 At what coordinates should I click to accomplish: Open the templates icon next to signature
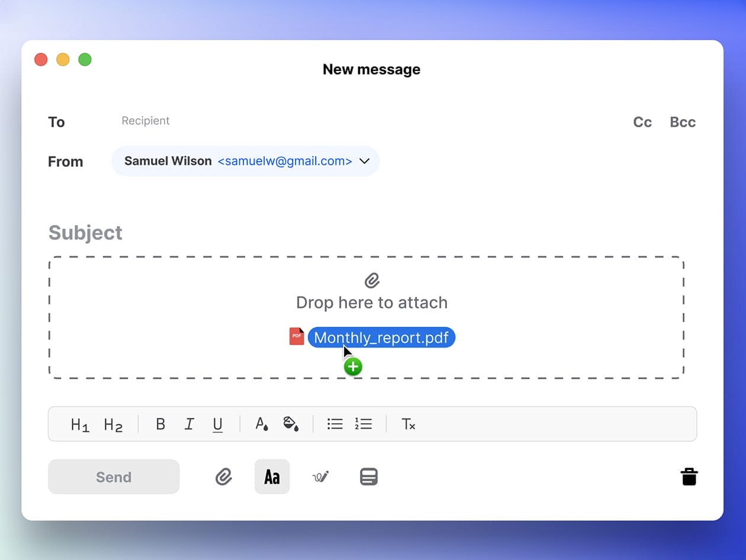tap(369, 477)
